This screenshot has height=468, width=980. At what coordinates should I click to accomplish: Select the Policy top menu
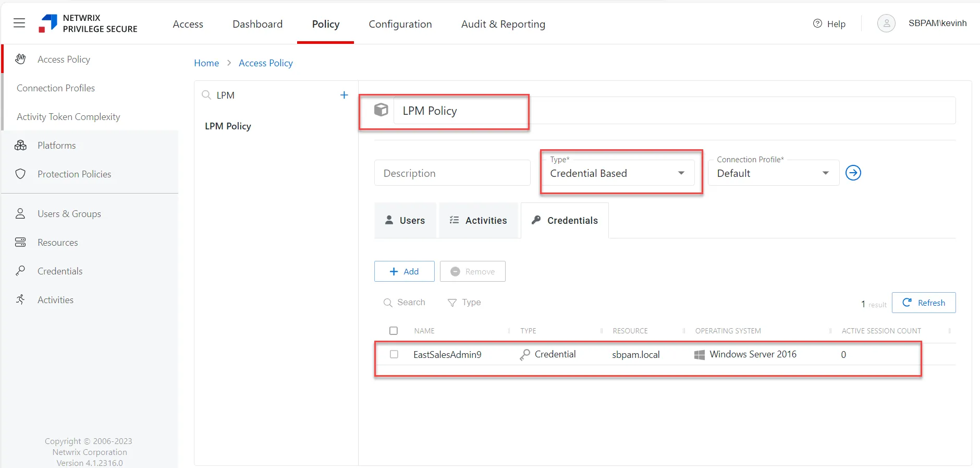(x=326, y=24)
